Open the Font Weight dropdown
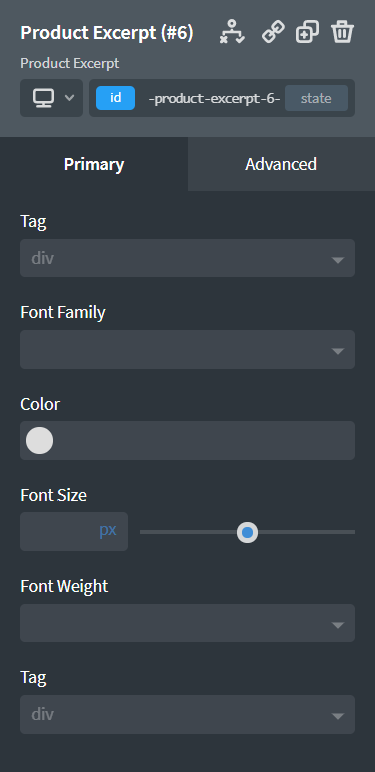375x772 pixels. pyautogui.click(x=187, y=623)
